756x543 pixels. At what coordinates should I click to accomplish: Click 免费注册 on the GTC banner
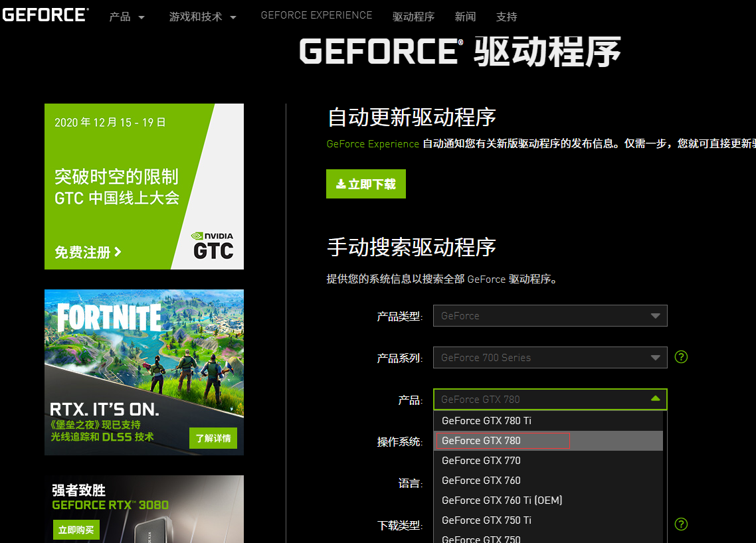point(88,252)
